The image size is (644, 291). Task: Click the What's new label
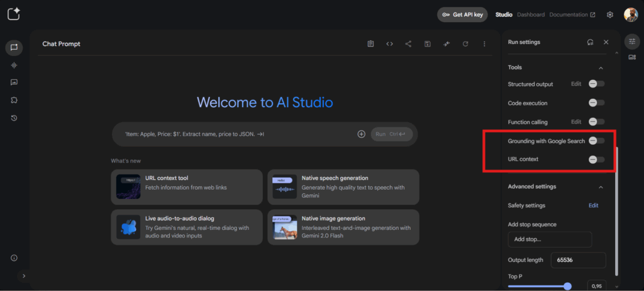pos(126,161)
